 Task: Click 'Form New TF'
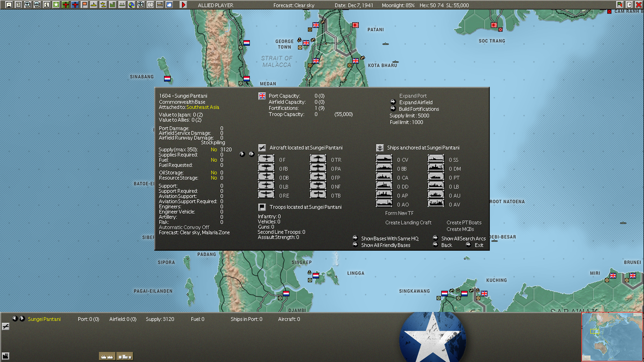coord(399,213)
